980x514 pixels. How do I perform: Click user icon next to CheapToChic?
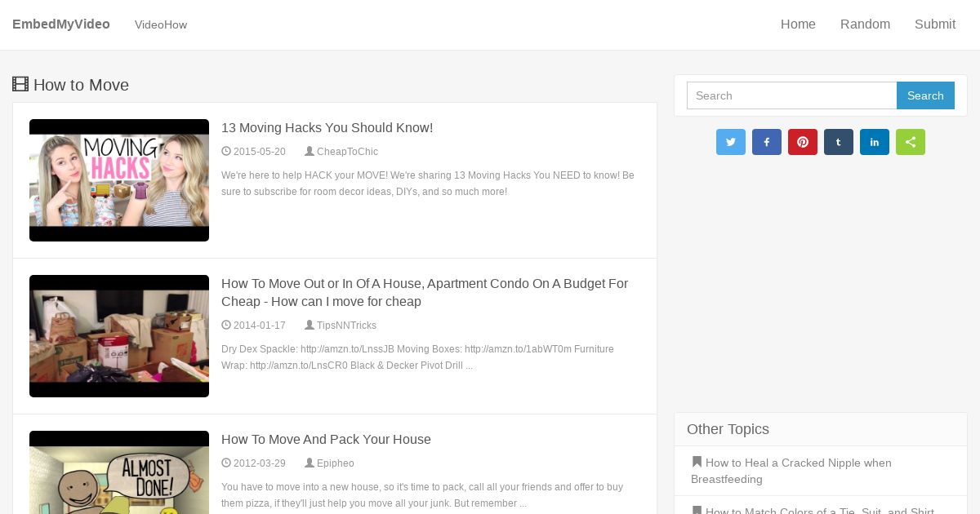click(x=310, y=151)
